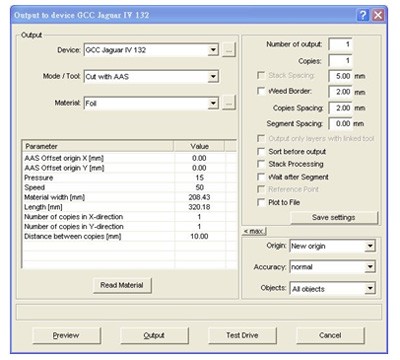Select Number of copies in X-direction row
This screenshot has width=400, height=360.
tap(130, 217)
